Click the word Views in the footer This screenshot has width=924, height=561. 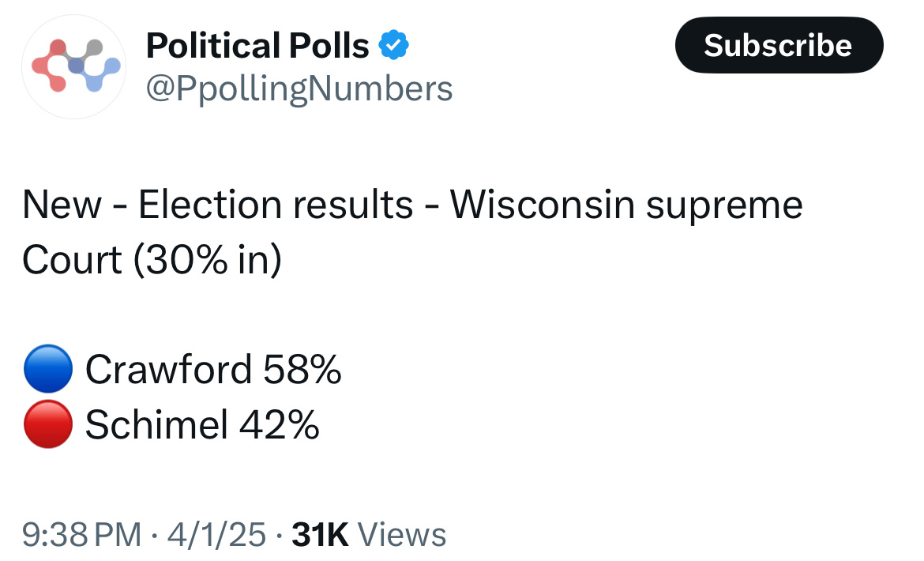click(402, 534)
